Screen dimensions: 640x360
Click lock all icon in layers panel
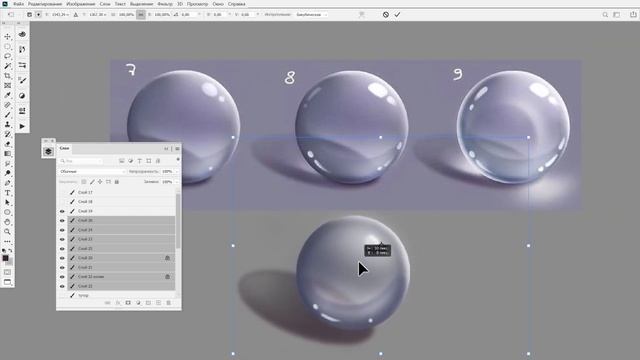pyautogui.click(x=117, y=182)
